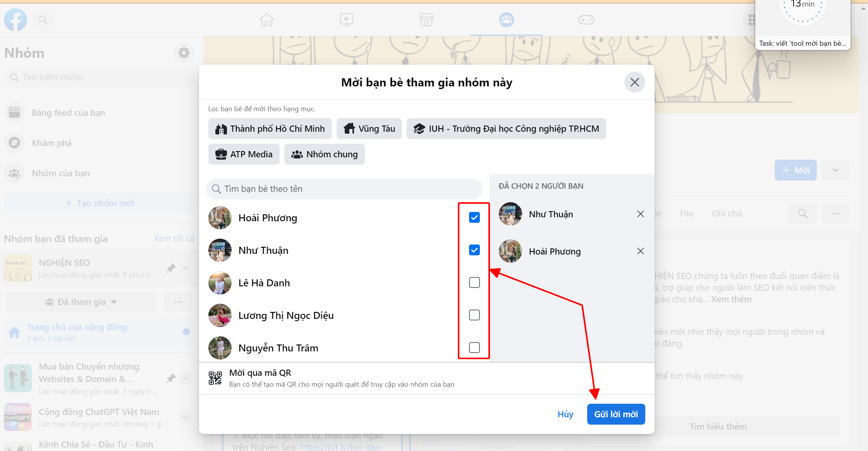Click the Facebook logo icon

tap(15, 20)
